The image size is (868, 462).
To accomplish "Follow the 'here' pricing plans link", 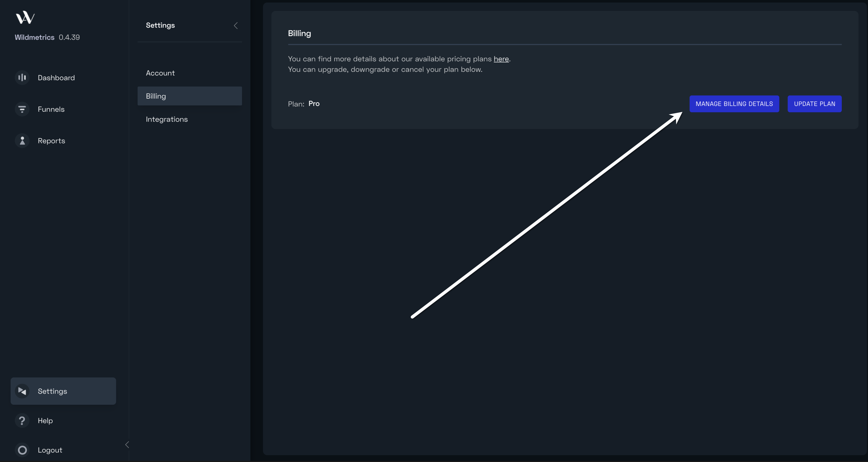I will pyautogui.click(x=501, y=59).
